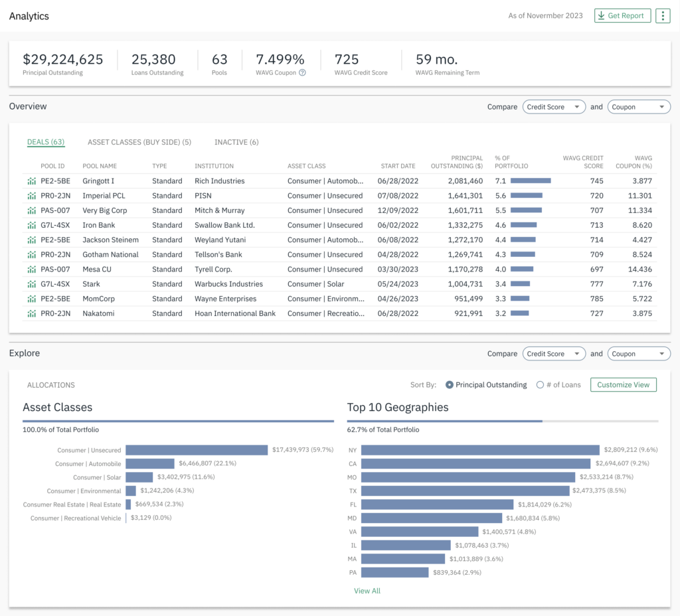Select the # of Loans sort option
Viewport: 680px width, 616px height.
tap(540, 385)
